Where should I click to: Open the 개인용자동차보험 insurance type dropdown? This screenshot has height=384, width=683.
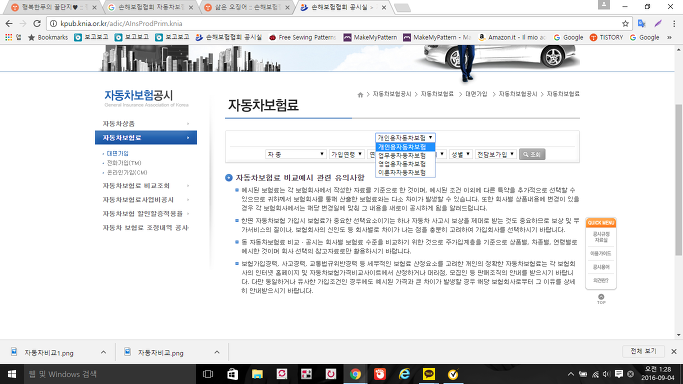click(405, 138)
